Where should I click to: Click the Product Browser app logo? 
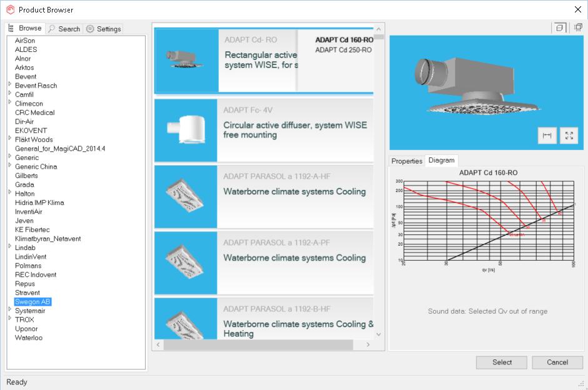point(11,10)
